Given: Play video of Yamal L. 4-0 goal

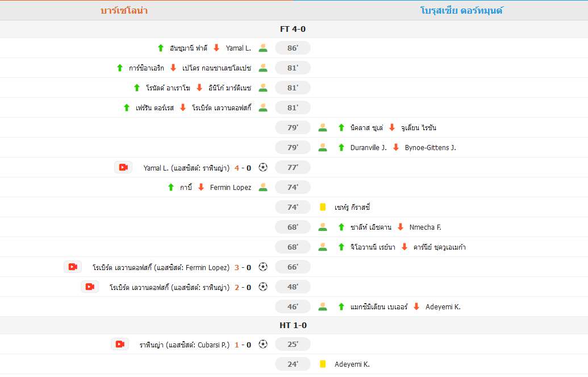Looking at the screenshot, I should tap(123, 168).
